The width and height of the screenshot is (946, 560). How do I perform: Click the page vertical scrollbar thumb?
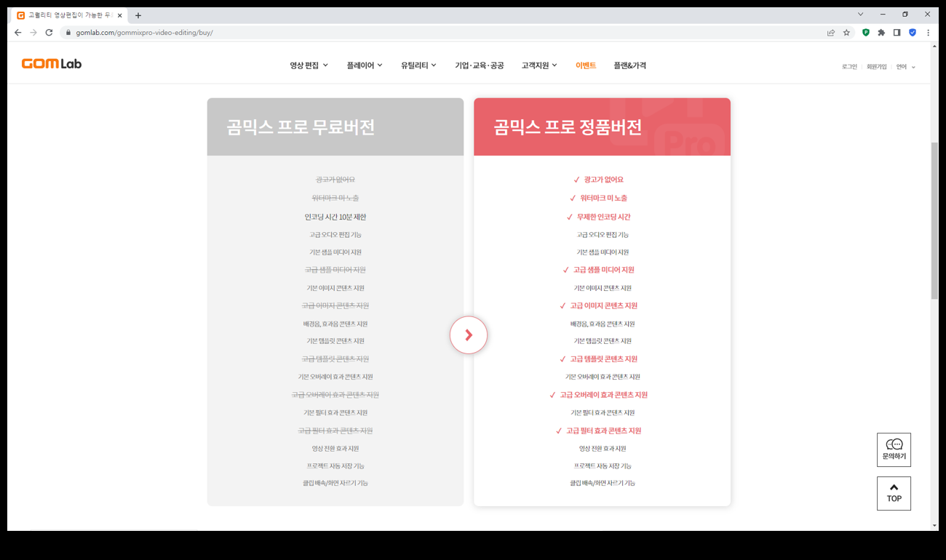click(x=934, y=220)
